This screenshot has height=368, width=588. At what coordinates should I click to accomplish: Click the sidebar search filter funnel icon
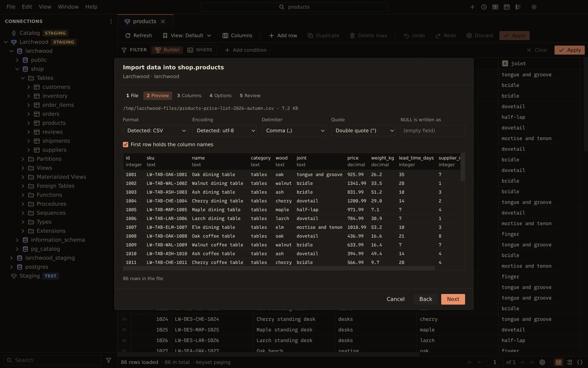pyautogui.click(x=109, y=360)
